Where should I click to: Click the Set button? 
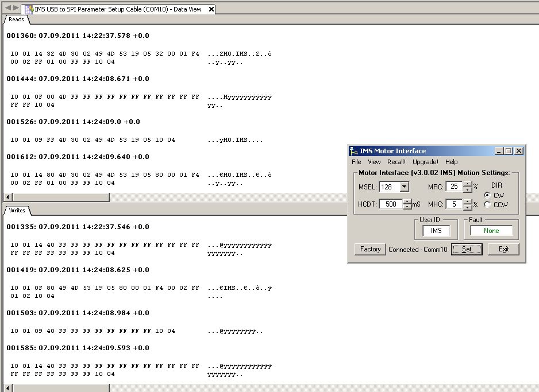(x=467, y=249)
